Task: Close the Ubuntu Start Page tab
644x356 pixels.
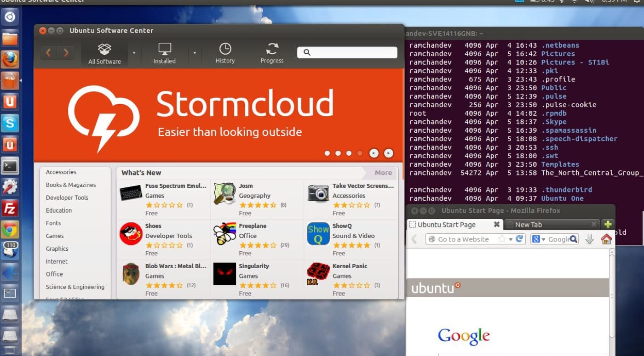Action: click(x=496, y=225)
